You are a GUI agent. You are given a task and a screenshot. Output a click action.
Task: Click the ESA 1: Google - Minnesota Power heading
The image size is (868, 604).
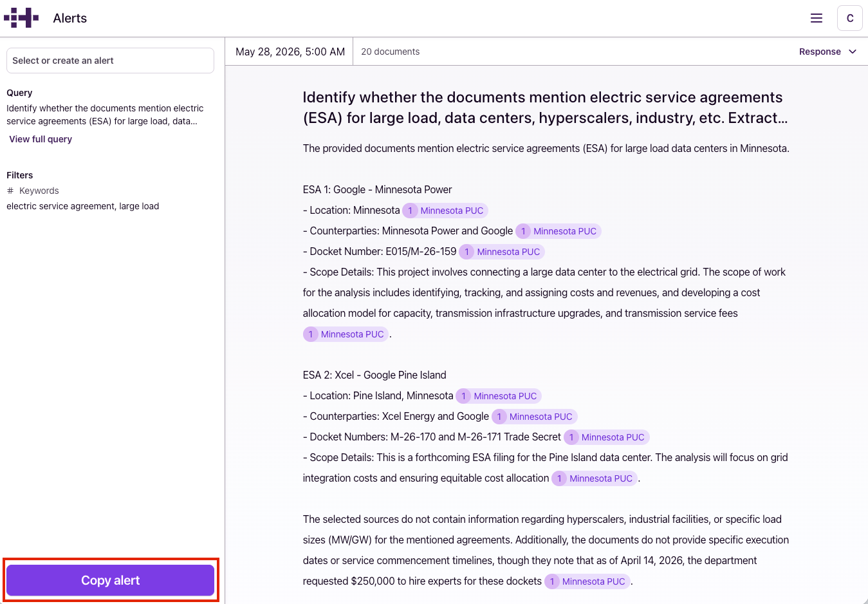tap(378, 189)
